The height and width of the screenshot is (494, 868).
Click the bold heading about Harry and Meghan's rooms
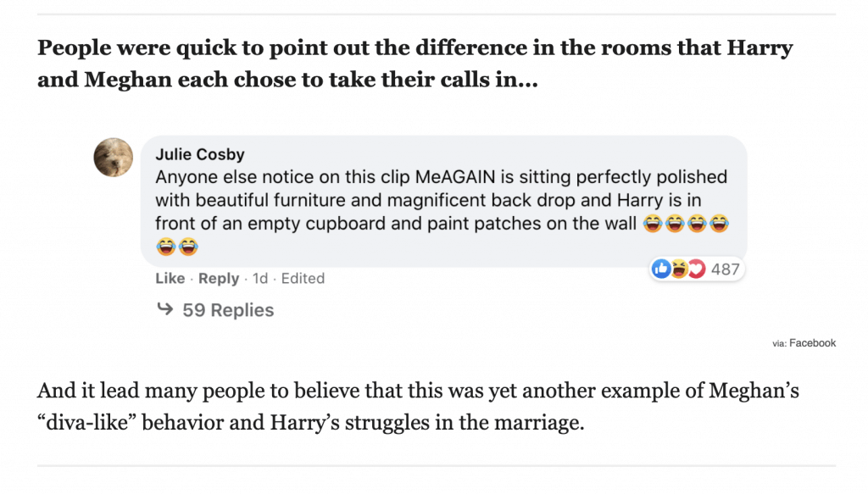tap(415, 63)
